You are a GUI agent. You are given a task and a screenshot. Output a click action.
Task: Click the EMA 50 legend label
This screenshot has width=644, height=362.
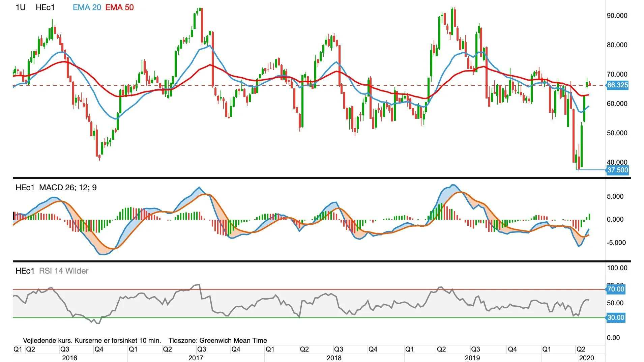pos(119,7)
